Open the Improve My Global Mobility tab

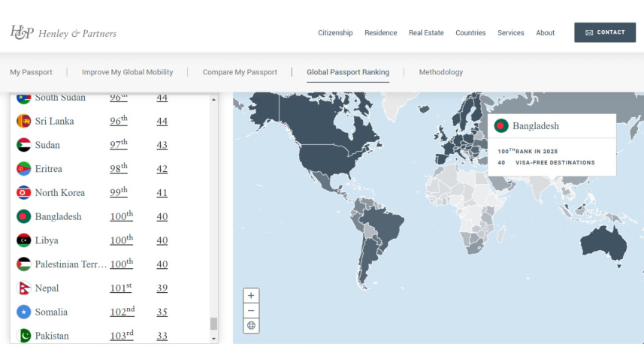(x=127, y=72)
